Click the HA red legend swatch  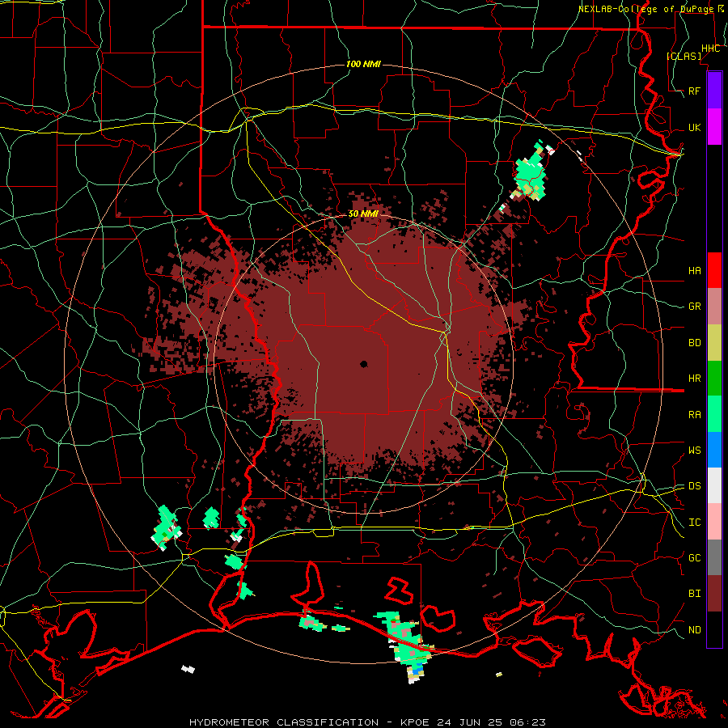pyautogui.click(x=714, y=270)
